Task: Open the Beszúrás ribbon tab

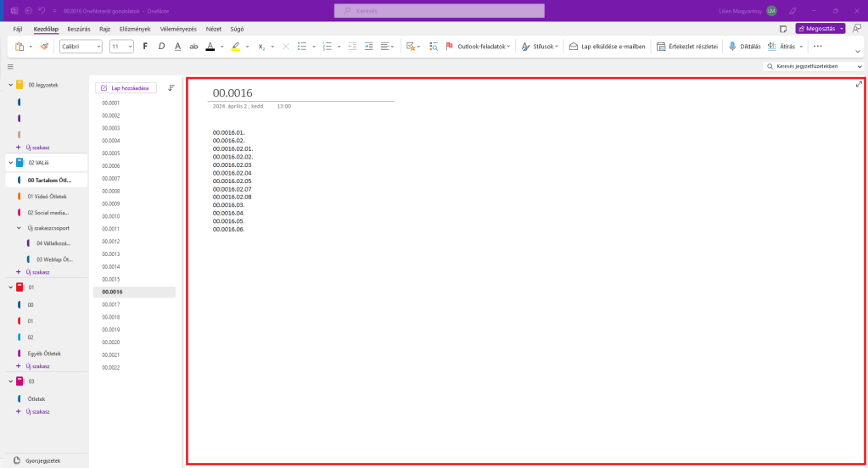Action: pos(79,29)
